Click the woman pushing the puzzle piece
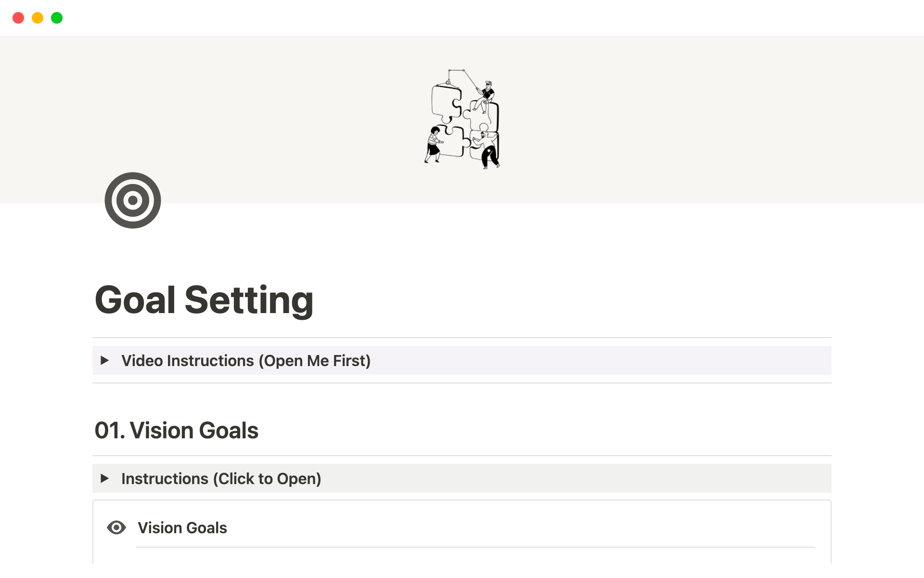Viewport: 924px width, 578px height. coord(434,144)
